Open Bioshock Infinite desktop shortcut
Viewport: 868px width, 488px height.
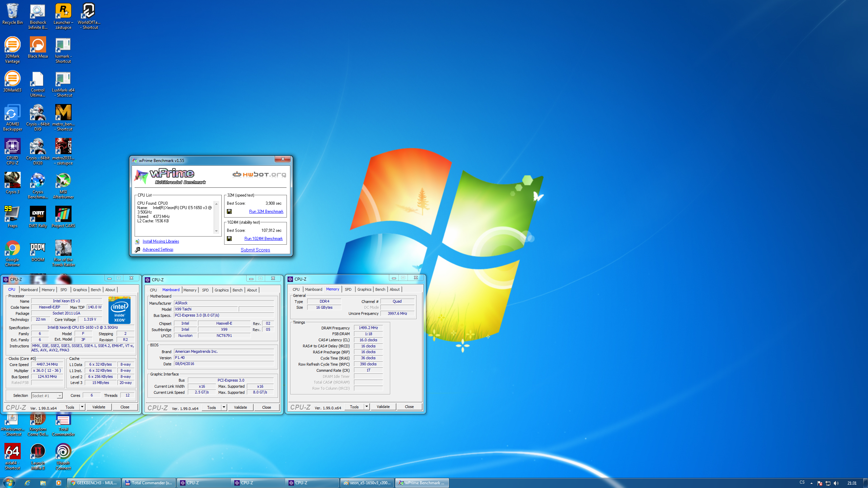[38, 16]
